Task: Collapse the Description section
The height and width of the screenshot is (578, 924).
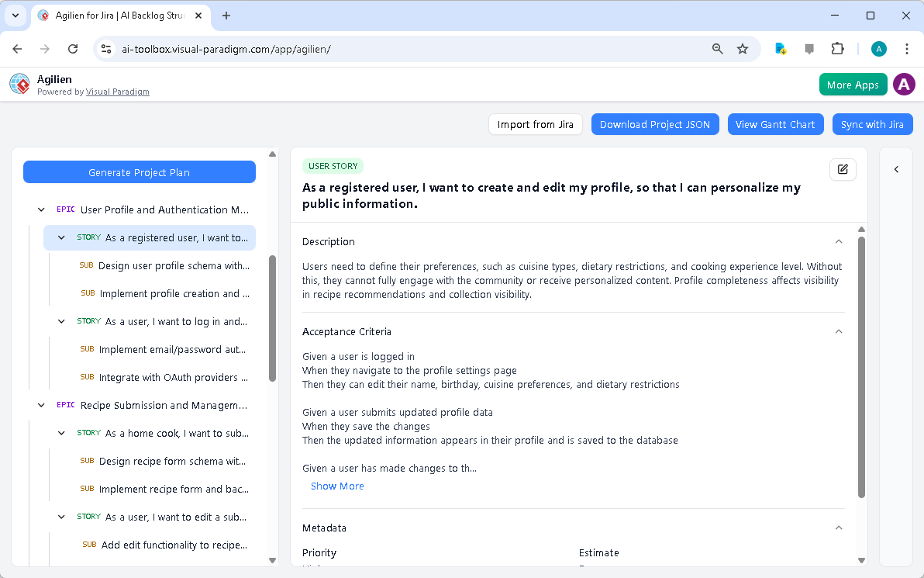Action: coord(838,241)
